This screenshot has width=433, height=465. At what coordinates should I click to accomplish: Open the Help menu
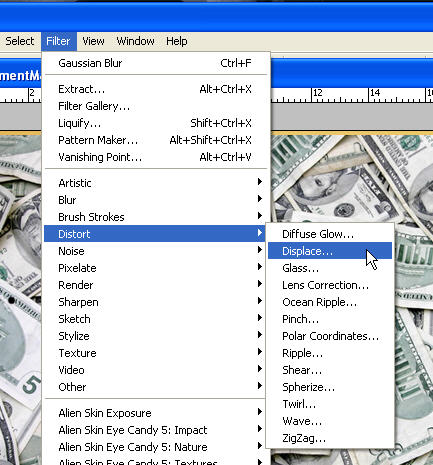pyautogui.click(x=177, y=41)
